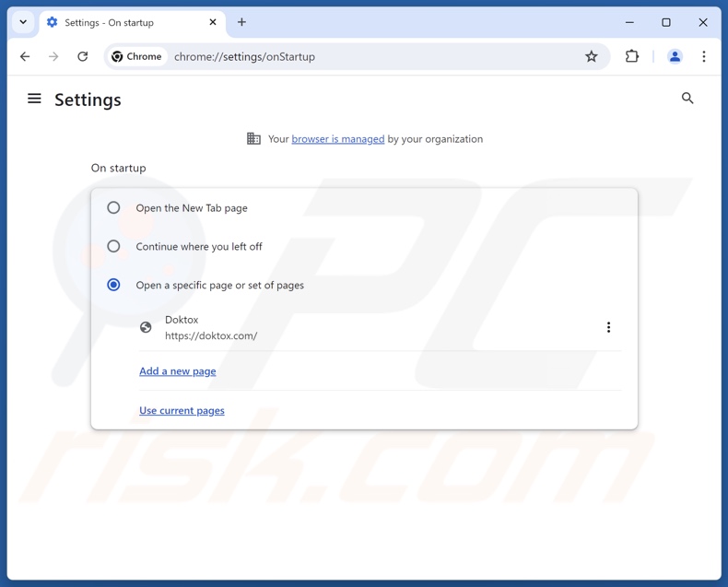The image size is (728, 587).
Task: Reload the current page
Action: 83,57
